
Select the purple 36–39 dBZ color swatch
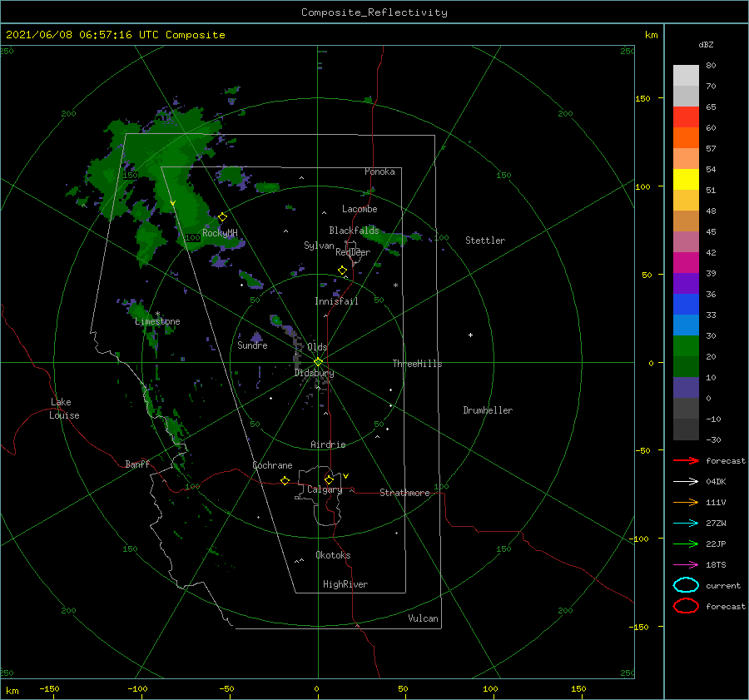point(686,284)
